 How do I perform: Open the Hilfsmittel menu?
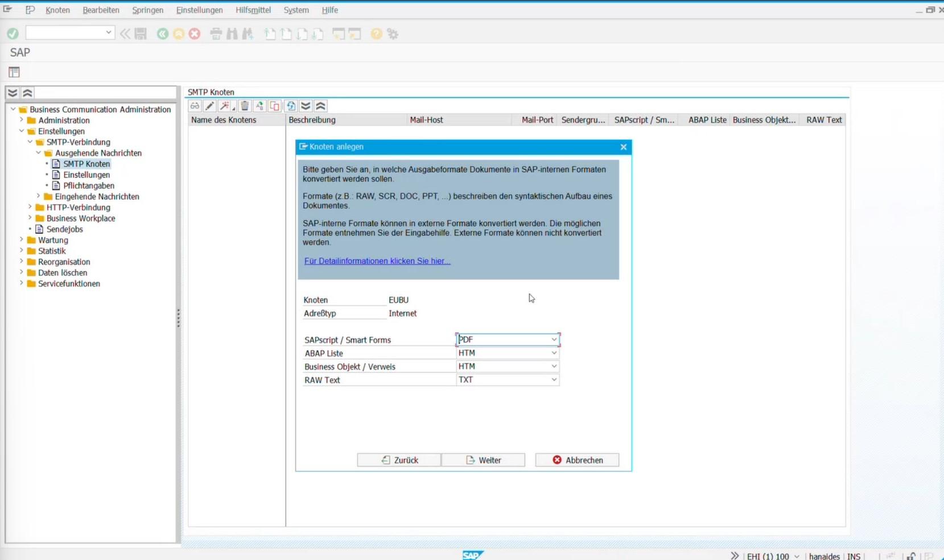(253, 10)
